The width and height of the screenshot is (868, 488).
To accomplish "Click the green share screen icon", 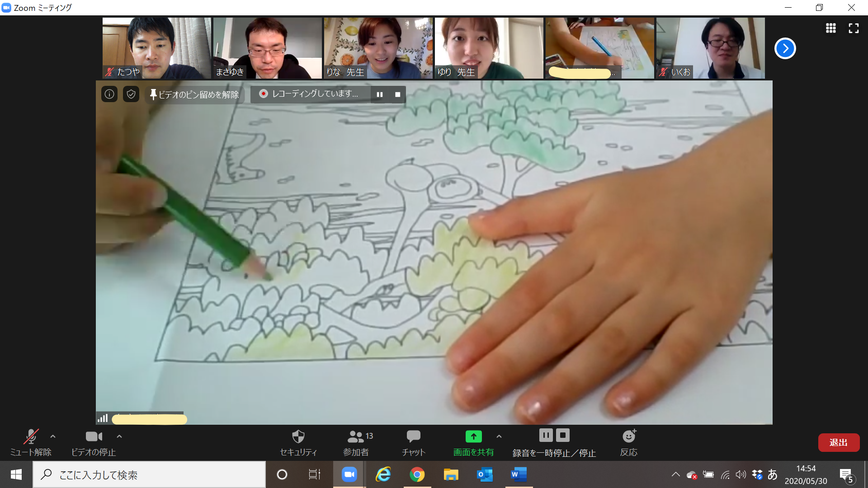I will 473,436.
